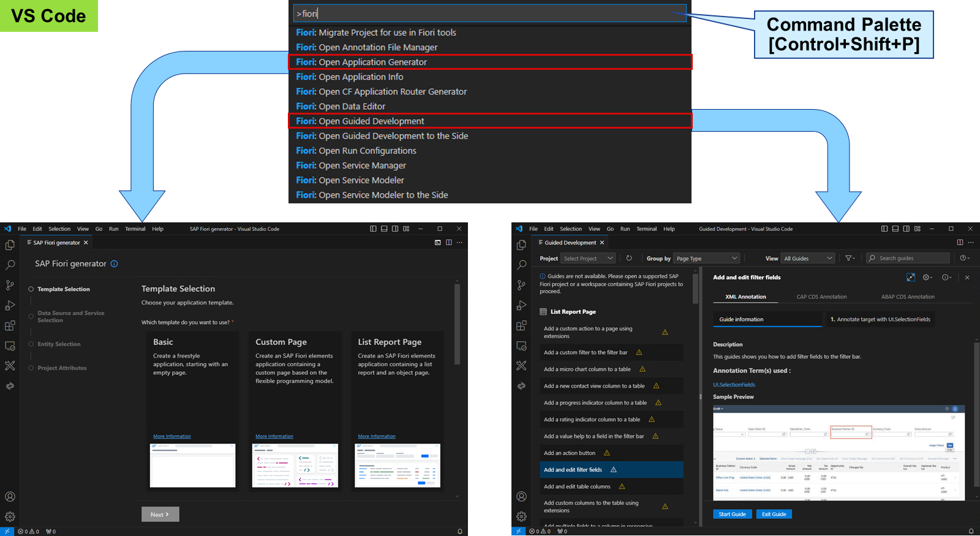Click Fiori generator template list vertical scrollbar
980x536 pixels.
tap(457, 325)
